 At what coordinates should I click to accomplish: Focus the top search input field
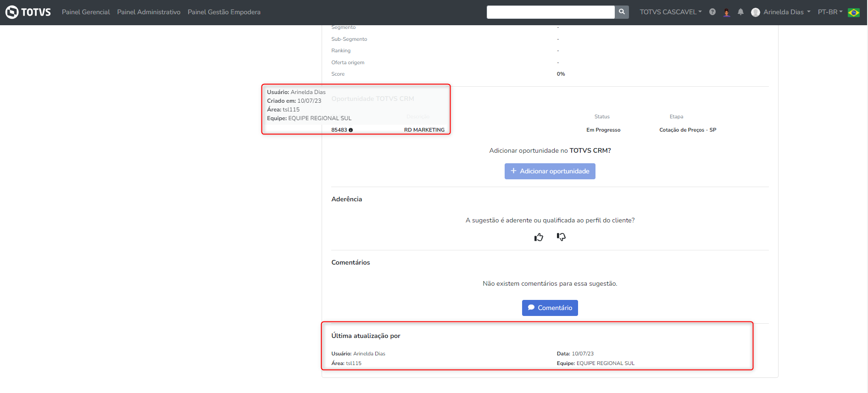(x=550, y=12)
